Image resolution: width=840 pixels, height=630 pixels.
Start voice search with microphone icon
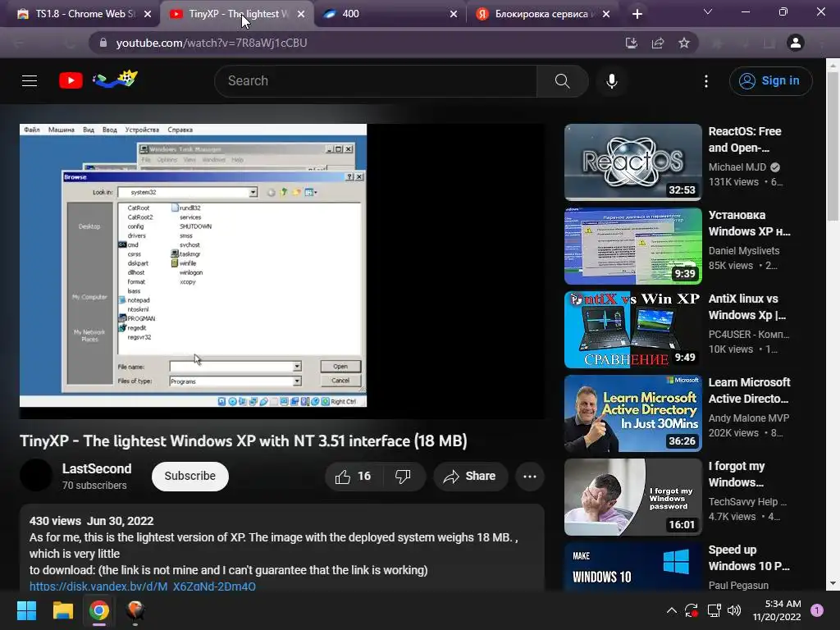pyautogui.click(x=612, y=81)
